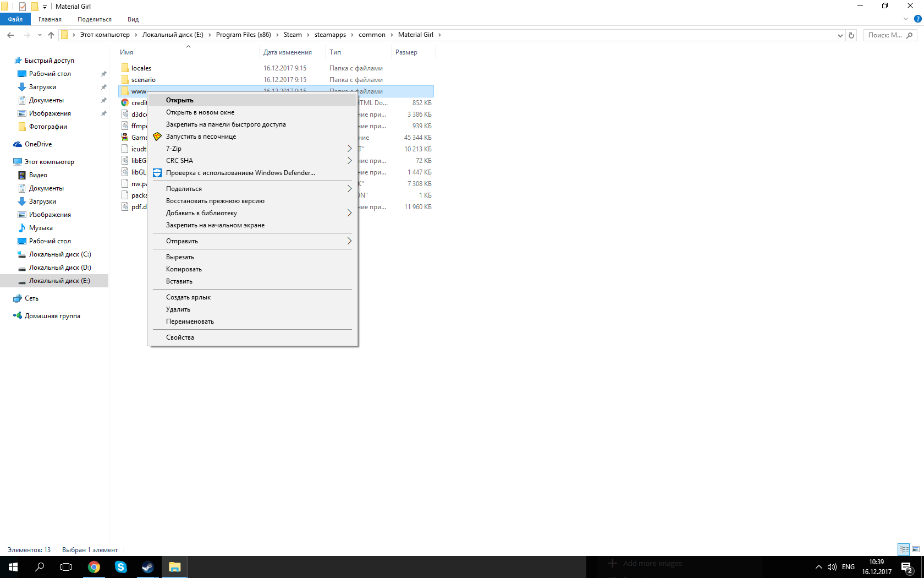This screenshot has width=924, height=578.
Task: Open Chrome from the taskbar
Action: coord(94,567)
